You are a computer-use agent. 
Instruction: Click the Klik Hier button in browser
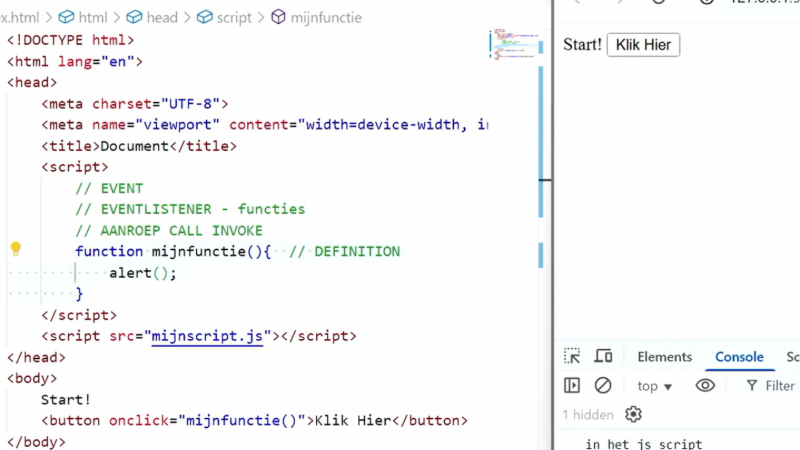click(643, 45)
